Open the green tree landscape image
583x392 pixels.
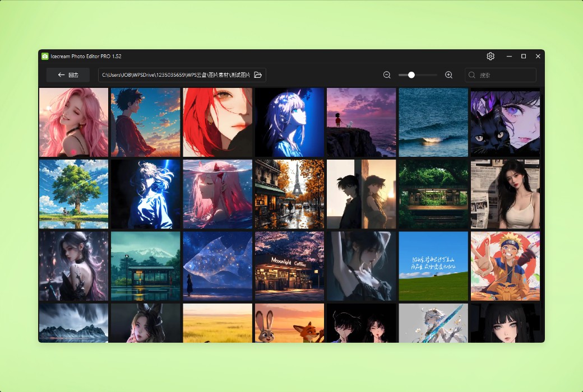pos(73,194)
